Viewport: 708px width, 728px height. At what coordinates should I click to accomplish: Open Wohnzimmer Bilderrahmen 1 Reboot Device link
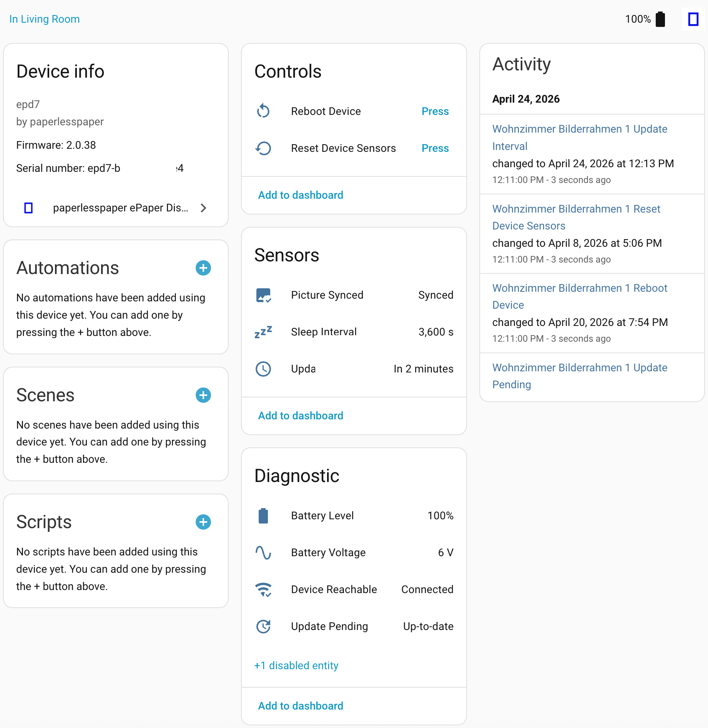[x=580, y=296]
